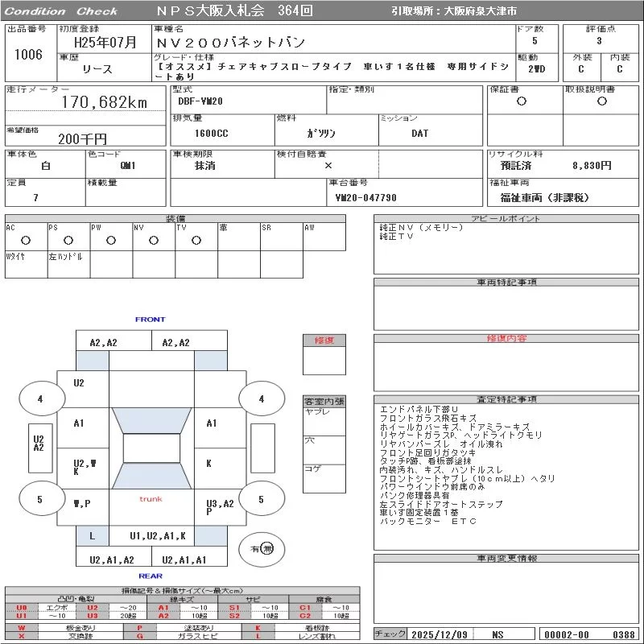Click the upper-left tire circle marked 4
The image size is (644, 644).
point(39,399)
